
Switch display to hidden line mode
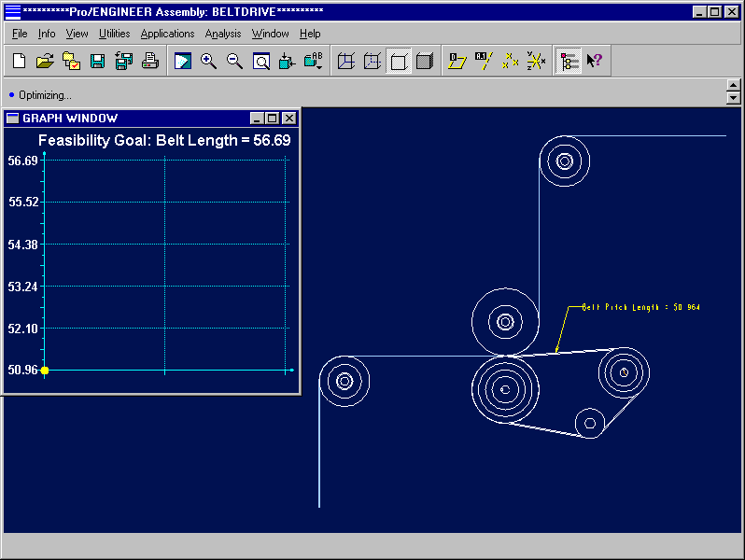point(372,62)
